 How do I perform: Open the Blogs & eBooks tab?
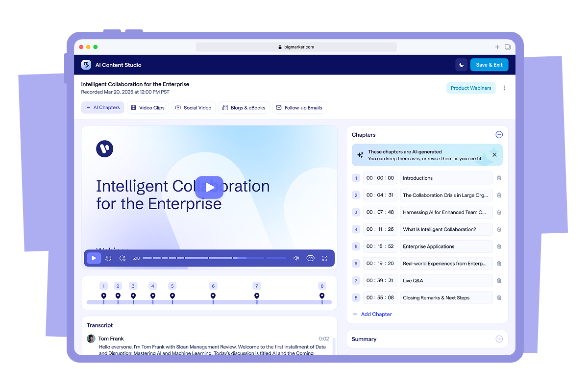244,108
